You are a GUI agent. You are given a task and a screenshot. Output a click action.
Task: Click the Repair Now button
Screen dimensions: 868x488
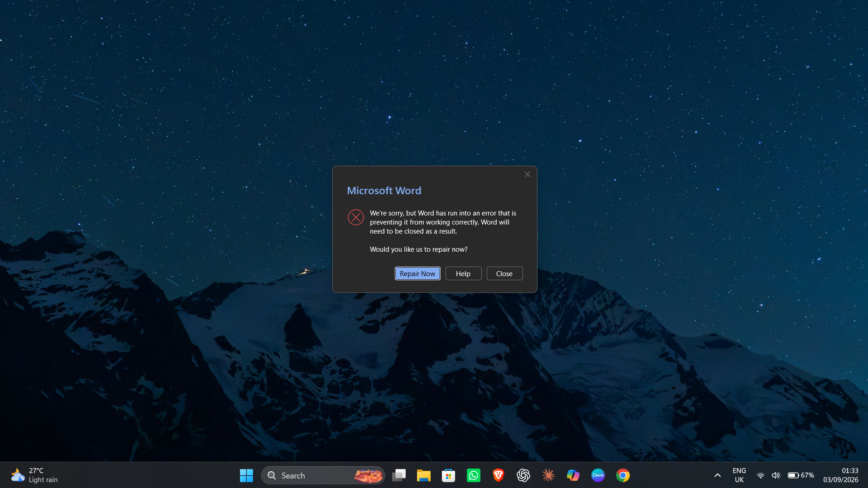coord(417,273)
